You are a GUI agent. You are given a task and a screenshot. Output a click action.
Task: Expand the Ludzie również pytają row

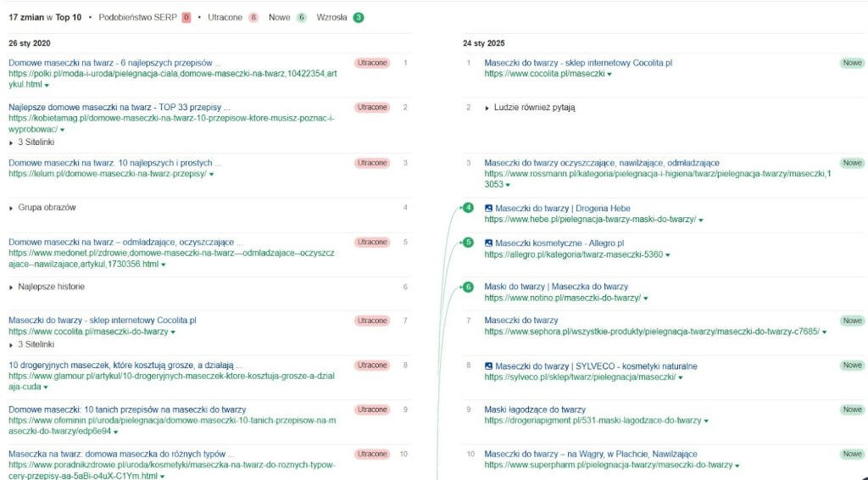point(531,108)
